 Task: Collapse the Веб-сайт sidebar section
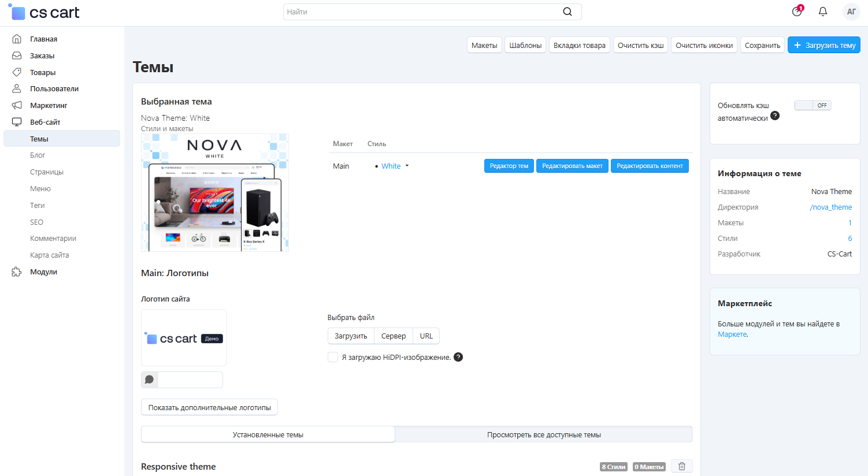(x=45, y=122)
